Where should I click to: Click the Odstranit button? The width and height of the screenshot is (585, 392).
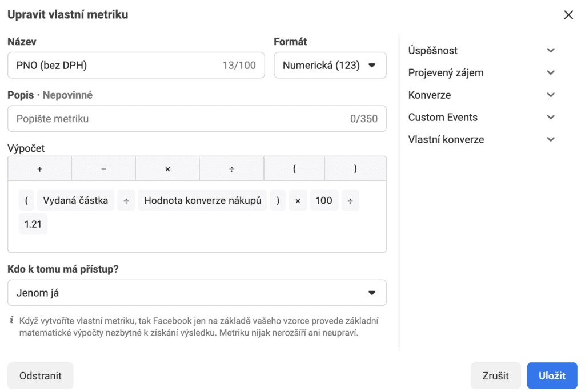point(40,375)
